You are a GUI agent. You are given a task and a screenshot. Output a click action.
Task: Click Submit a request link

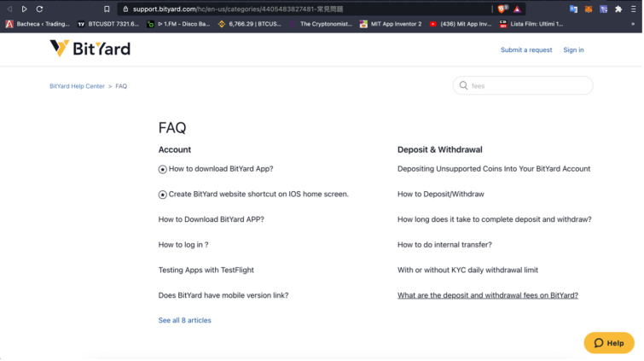pos(526,49)
